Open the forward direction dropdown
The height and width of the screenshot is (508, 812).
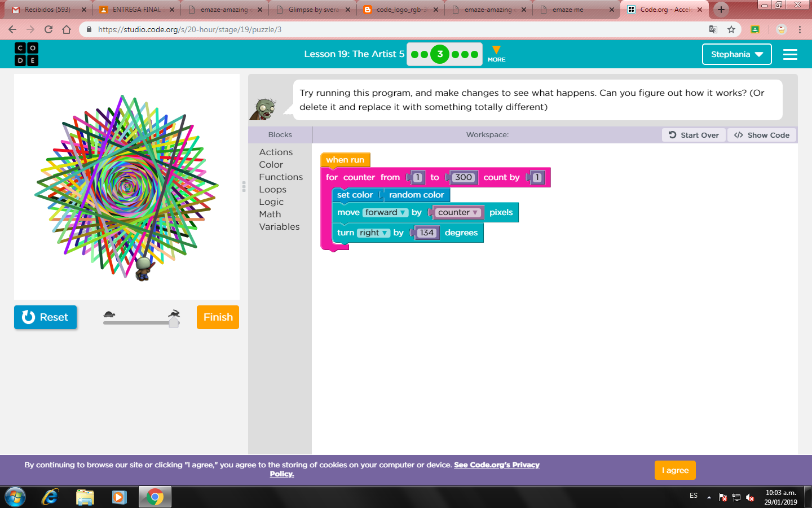386,212
